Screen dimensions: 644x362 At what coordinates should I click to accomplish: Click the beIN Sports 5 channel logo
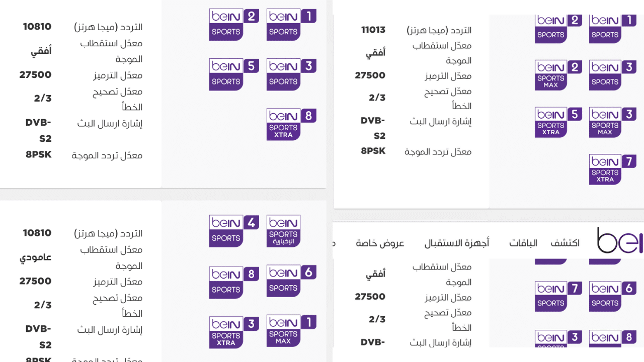pyautogui.click(x=234, y=74)
